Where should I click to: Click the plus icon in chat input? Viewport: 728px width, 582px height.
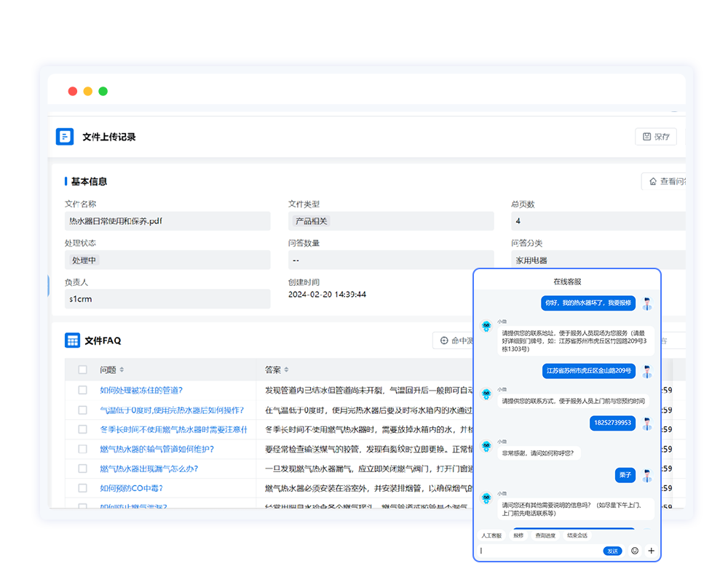pyautogui.click(x=651, y=551)
